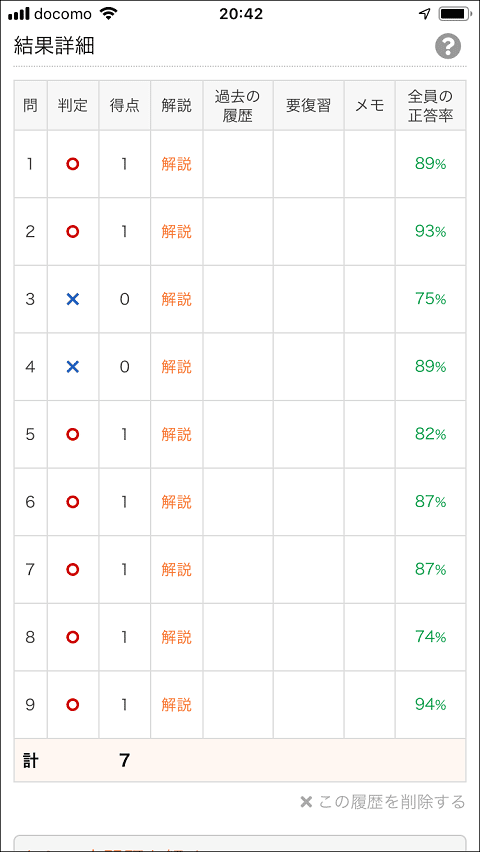The width and height of the screenshot is (480, 852).
Task: Click この履歴を削除する delete history link
Action: (383, 801)
